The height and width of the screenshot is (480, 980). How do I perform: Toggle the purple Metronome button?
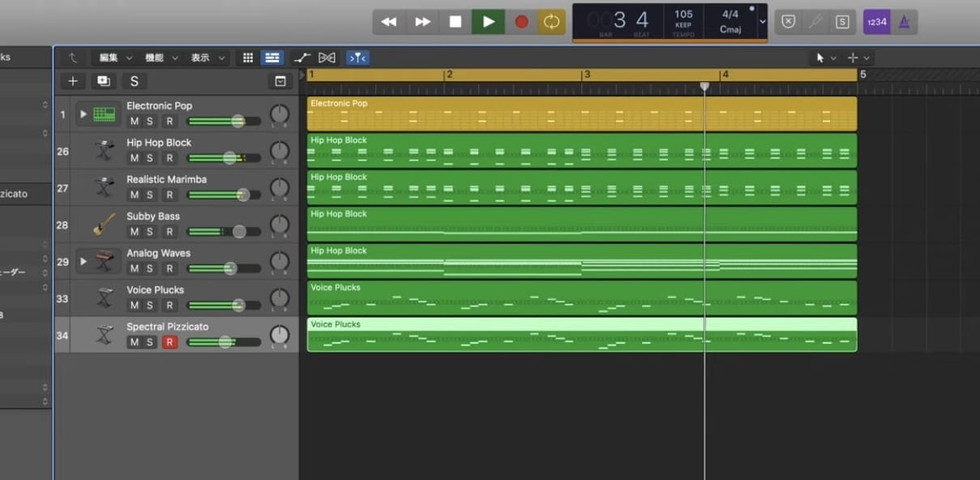[904, 22]
